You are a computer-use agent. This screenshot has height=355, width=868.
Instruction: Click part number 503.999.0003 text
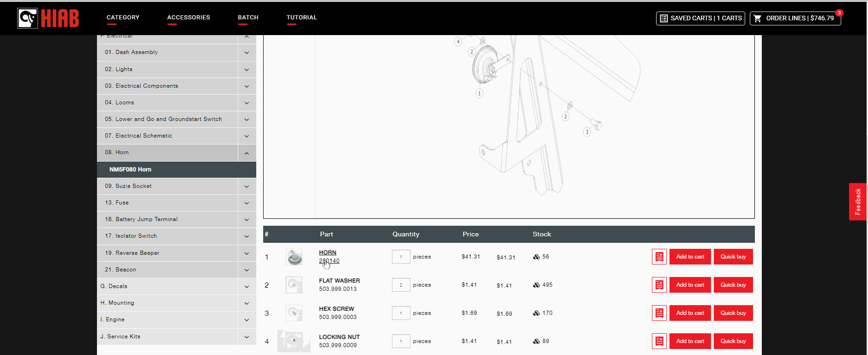(x=338, y=317)
